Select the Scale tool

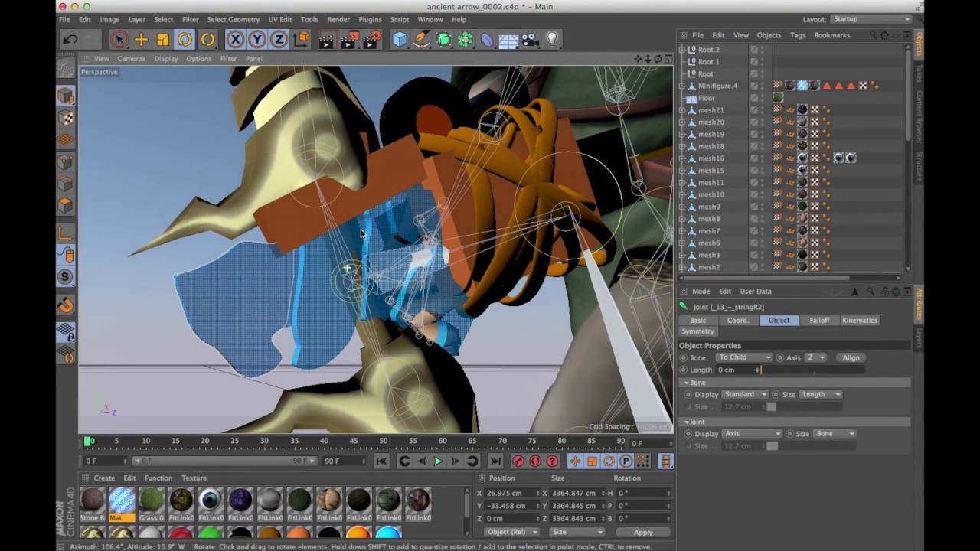pos(163,40)
